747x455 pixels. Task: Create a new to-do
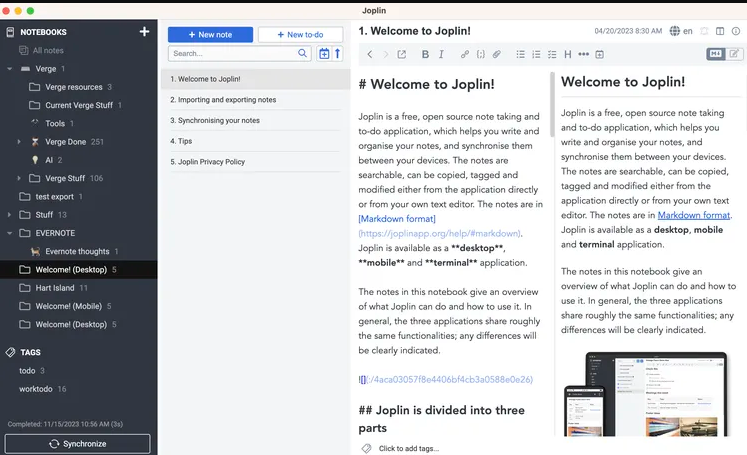coord(300,34)
